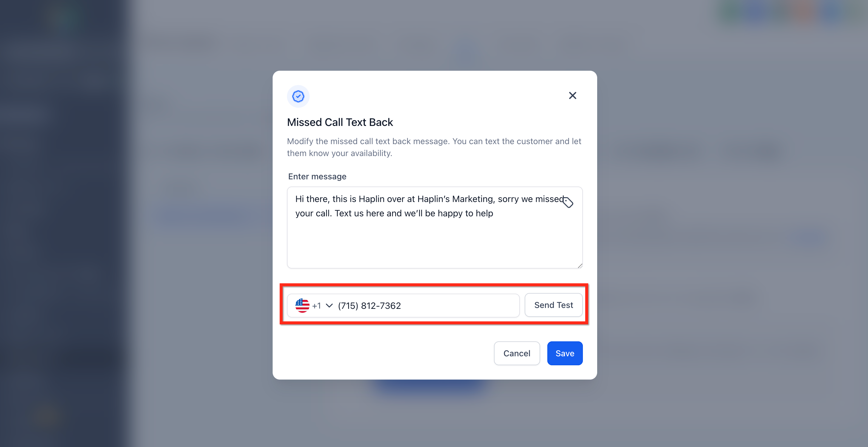Expand the country code chevron dropdown
868x447 pixels.
click(x=329, y=306)
